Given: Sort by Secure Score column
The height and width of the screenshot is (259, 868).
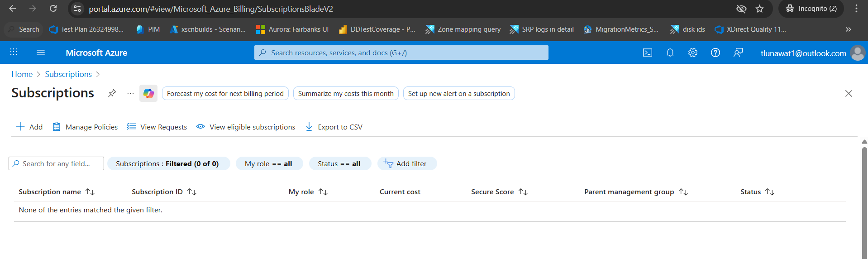Looking at the screenshot, I should pos(500,192).
